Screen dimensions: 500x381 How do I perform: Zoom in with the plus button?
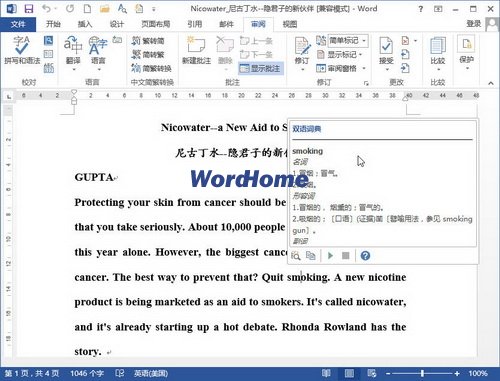pyautogui.click(x=457, y=374)
